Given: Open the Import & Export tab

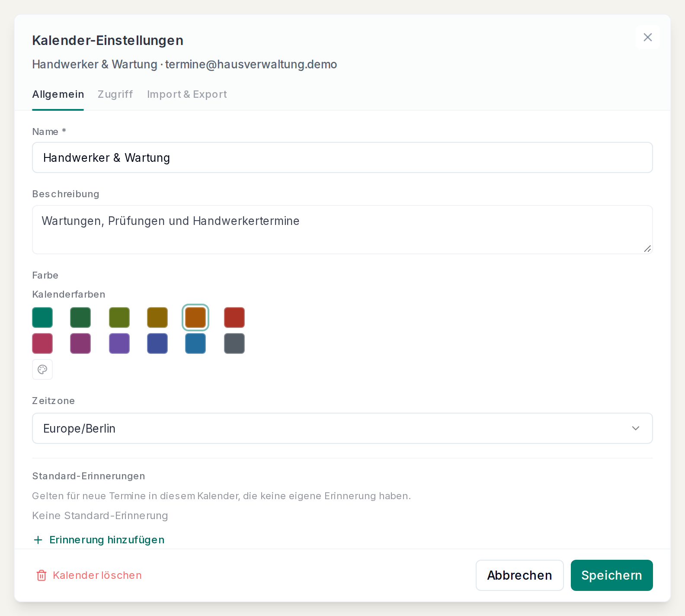Looking at the screenshot, I should click(x=187, y=94).
